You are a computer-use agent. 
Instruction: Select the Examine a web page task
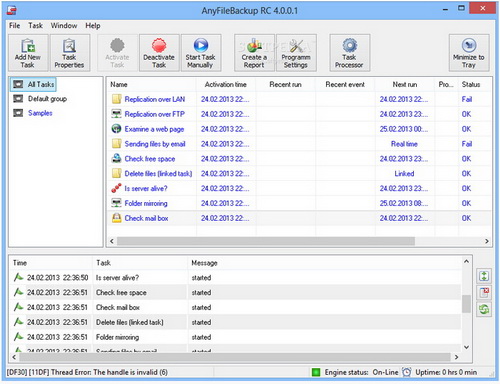154,129
